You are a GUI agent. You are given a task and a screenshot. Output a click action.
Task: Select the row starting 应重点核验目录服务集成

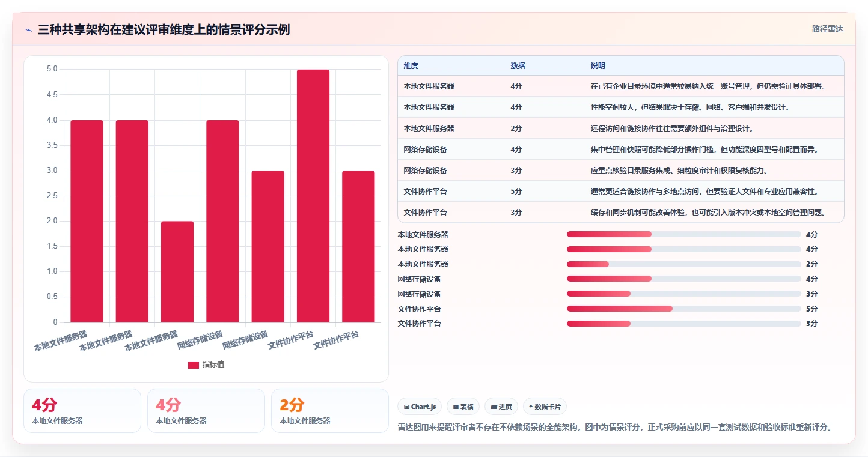(x=621, y=170)
